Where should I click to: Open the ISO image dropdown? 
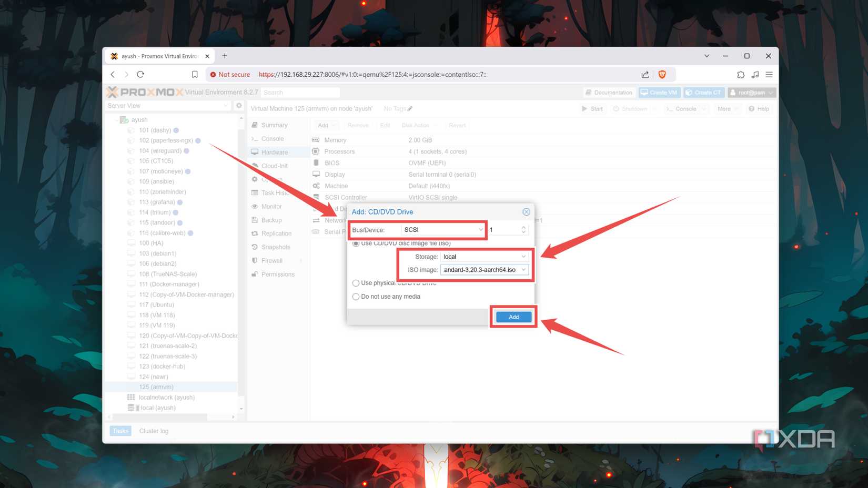click(x=484, y=270)
